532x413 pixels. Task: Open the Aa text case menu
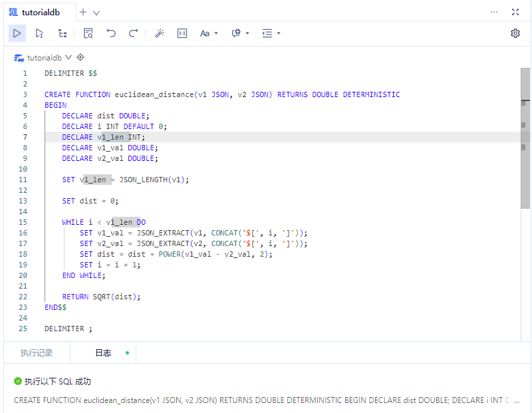pyautogui.click(x=209, y=33)
